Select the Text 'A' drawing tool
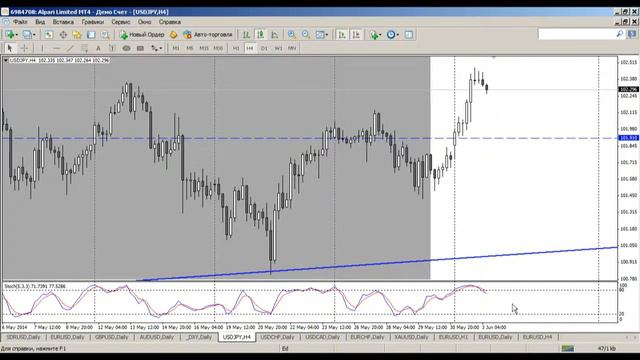This screenshot has height=360, width=640. [x=98, y=48]
